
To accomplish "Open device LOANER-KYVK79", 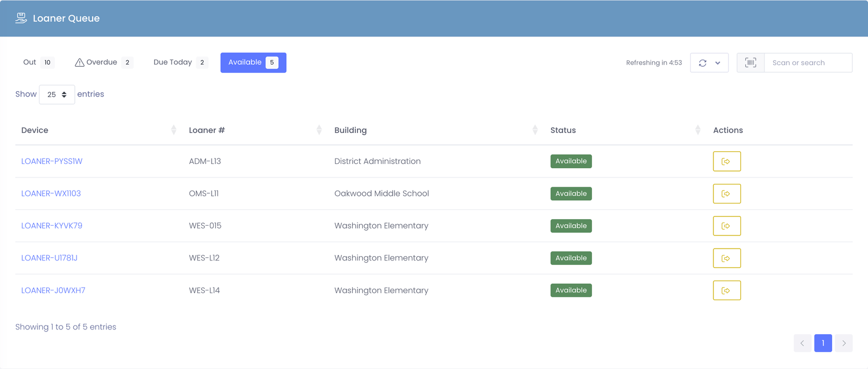I will tap(52, 226).
